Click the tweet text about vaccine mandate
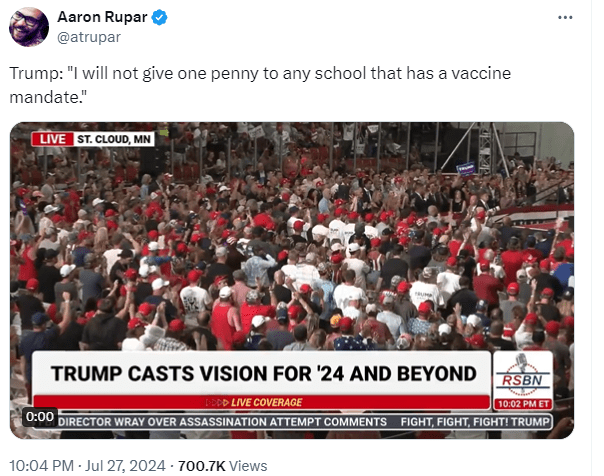The width and height of the screenshot is (604, 476). point(260,85)
